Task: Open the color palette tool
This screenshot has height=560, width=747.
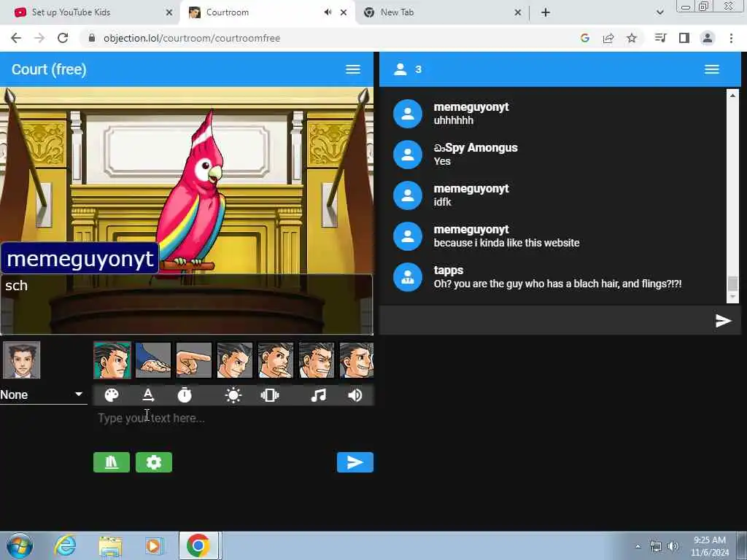Action: [112, 395]
